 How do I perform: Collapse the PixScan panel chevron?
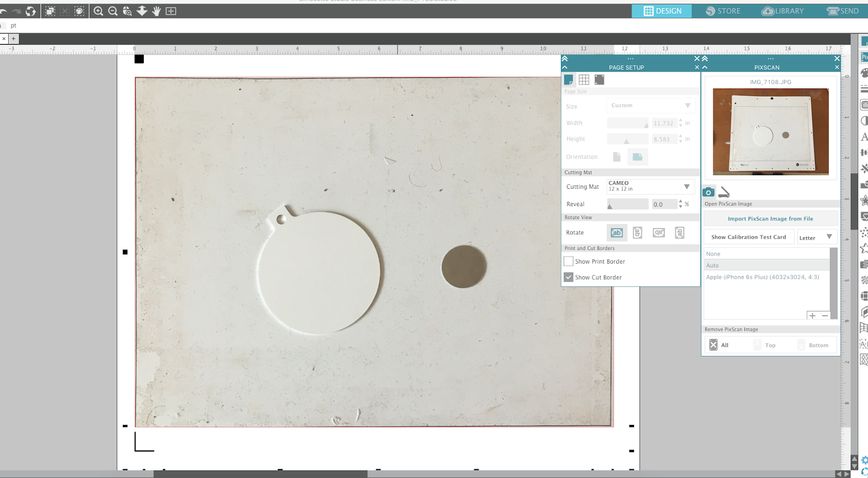click(x=705, y=67)
